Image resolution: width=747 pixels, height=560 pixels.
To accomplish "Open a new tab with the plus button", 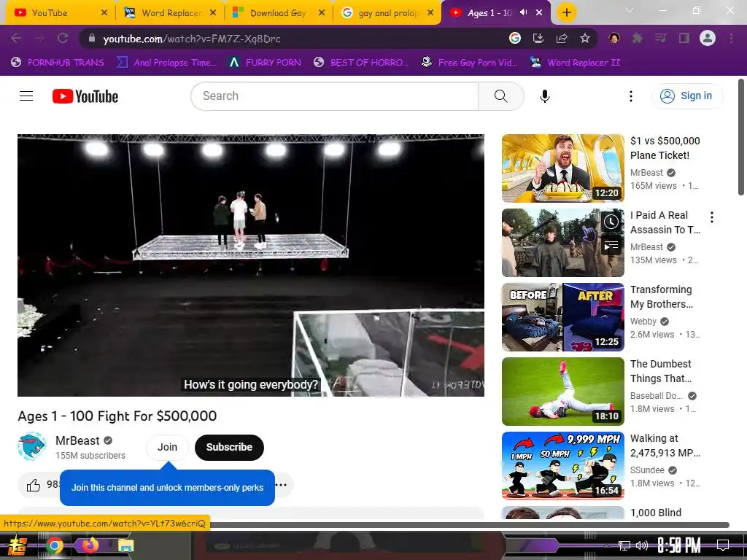I will [566, 12].
